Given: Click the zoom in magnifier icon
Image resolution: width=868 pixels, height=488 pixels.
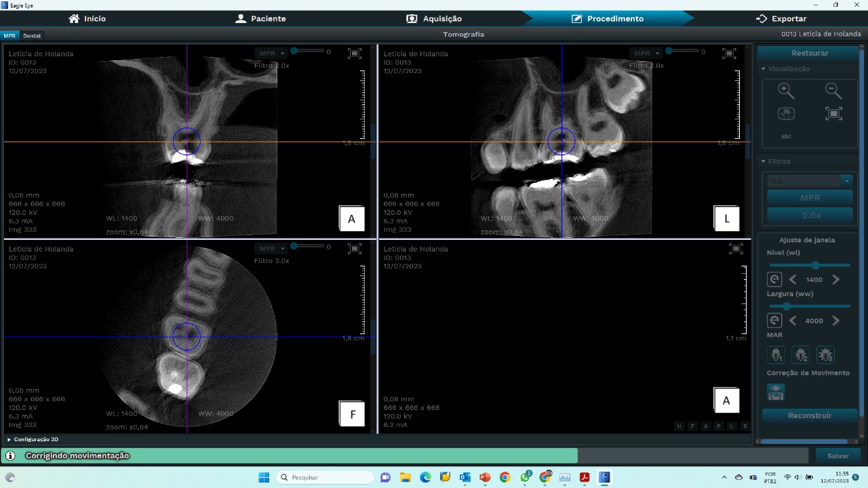Looking at the screenshot, I should (786, 91).
